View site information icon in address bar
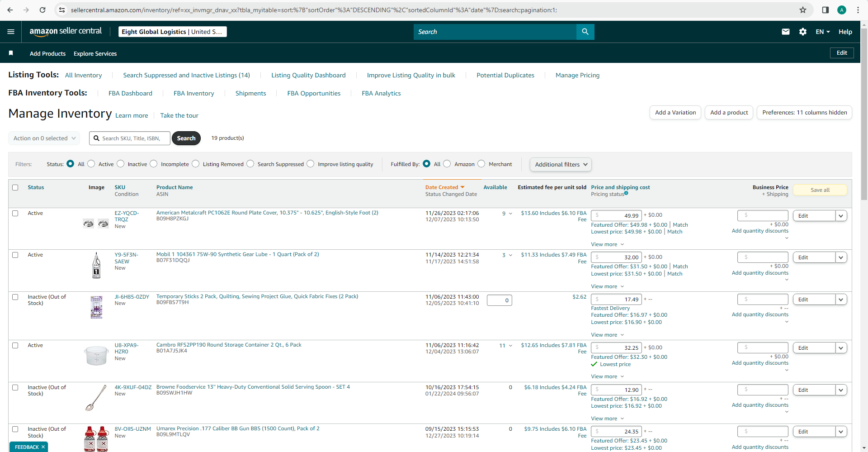 pos(62,10)
